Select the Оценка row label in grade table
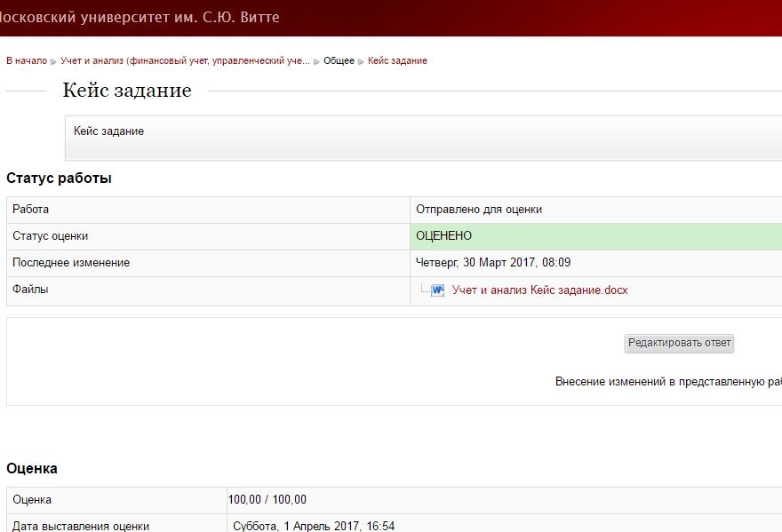Image resolution: width=782 pixels, height=532 pixels. 32,500
